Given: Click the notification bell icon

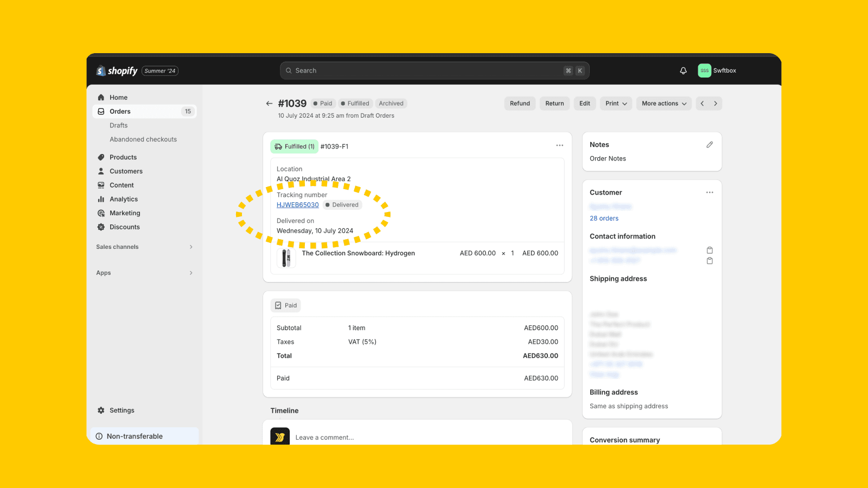Looking at the screenshot, I should 683,70.
